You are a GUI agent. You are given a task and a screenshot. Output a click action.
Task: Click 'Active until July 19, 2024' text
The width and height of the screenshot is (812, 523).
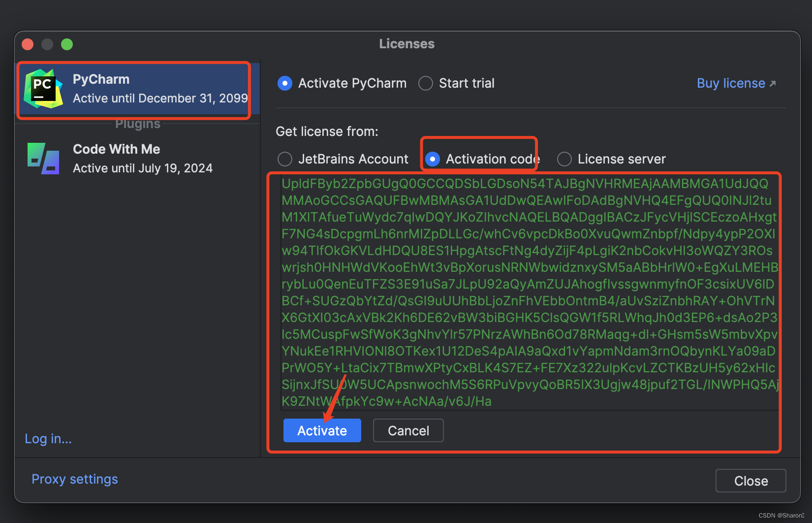click(143, 168)
